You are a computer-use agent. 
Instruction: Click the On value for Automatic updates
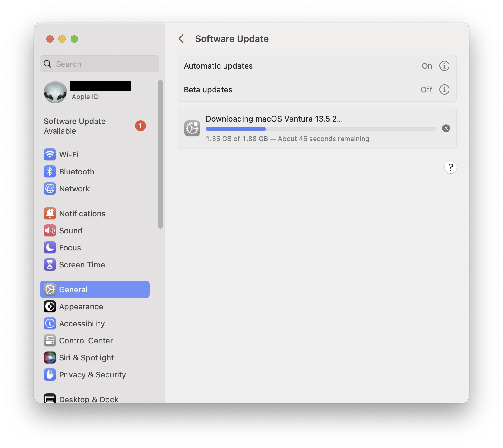tap(427, 66)
